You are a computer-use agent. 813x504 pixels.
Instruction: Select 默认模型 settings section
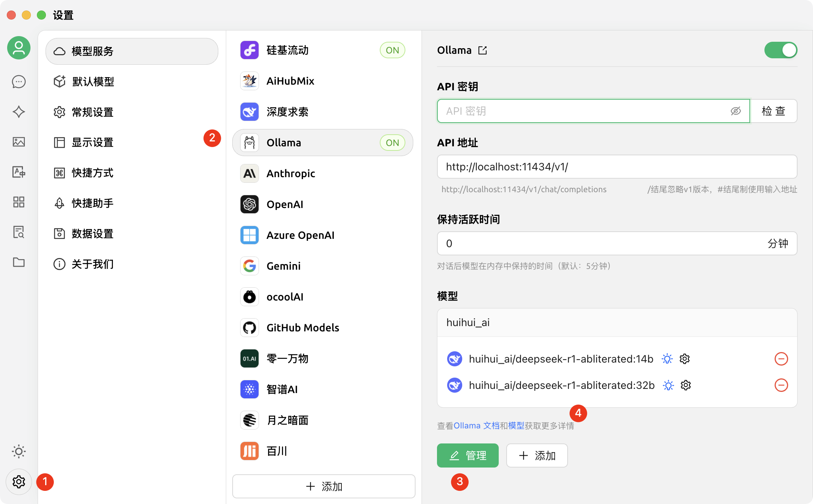132,82
